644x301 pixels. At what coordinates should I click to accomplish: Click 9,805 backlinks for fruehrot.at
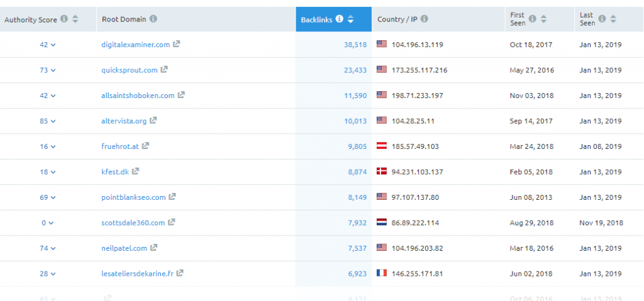[357, 146]
